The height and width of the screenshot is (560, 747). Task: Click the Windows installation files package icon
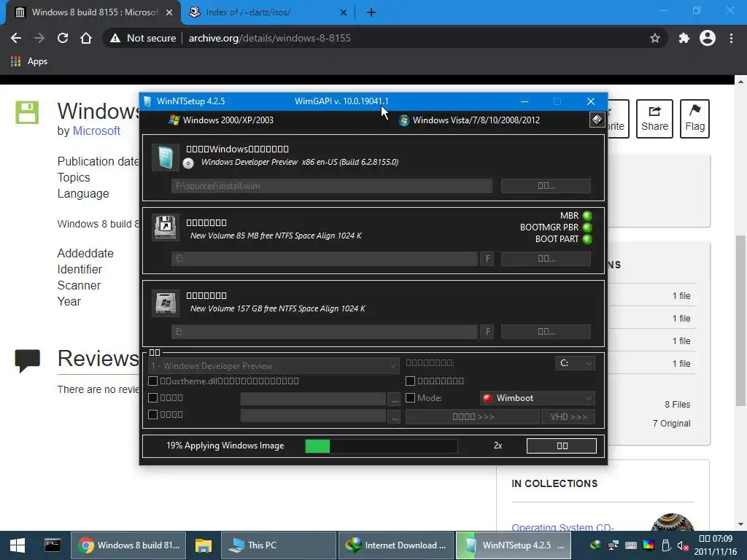(x=166, y=157)
